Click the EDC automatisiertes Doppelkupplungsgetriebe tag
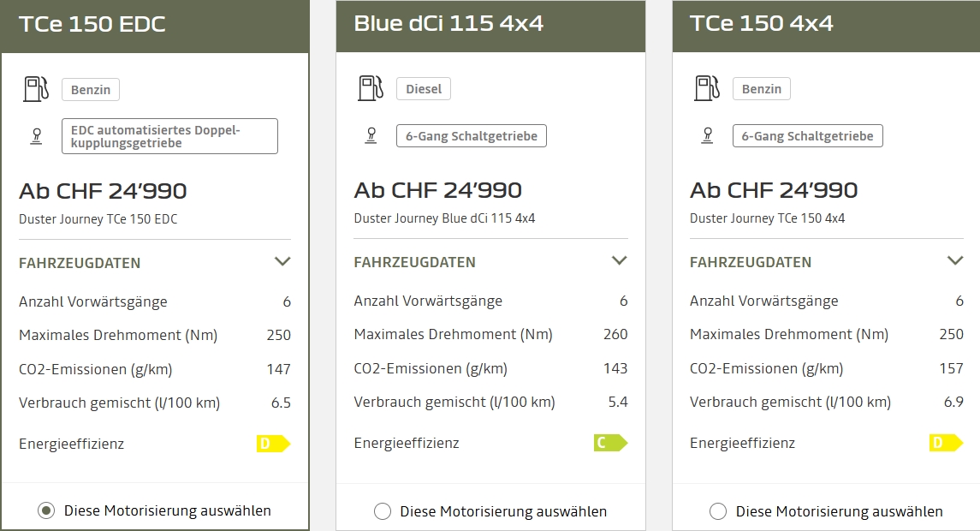 coord(169,136)
